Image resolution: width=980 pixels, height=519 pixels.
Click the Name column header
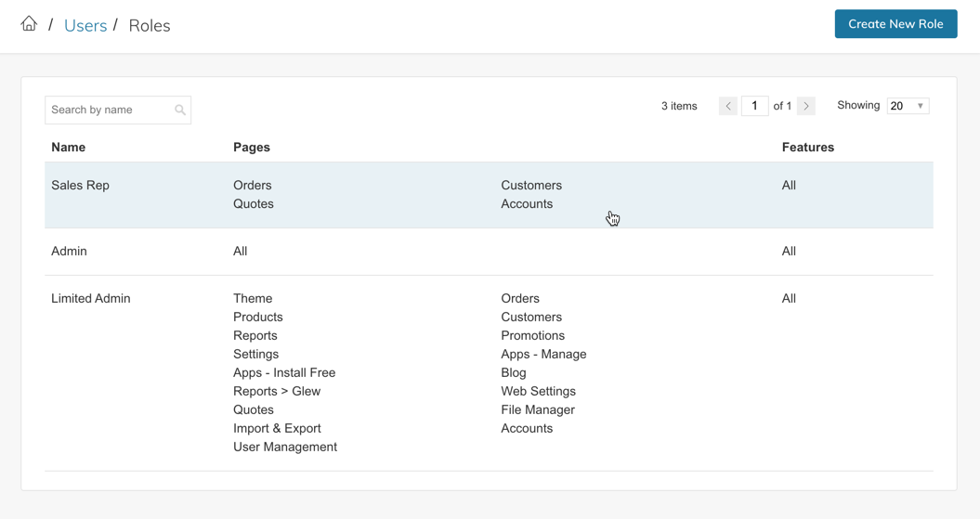69,148
